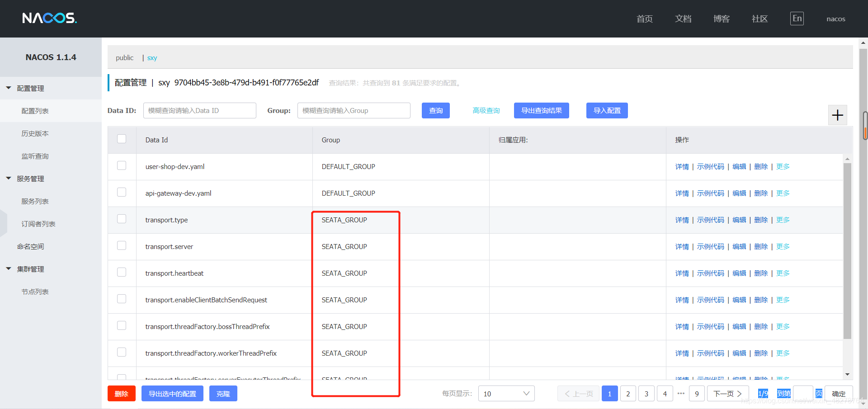Go to next page with 下一页 arrow
The width and height of the screenshot is (868, 409).
pyautogui.click(x=728, y=394)
